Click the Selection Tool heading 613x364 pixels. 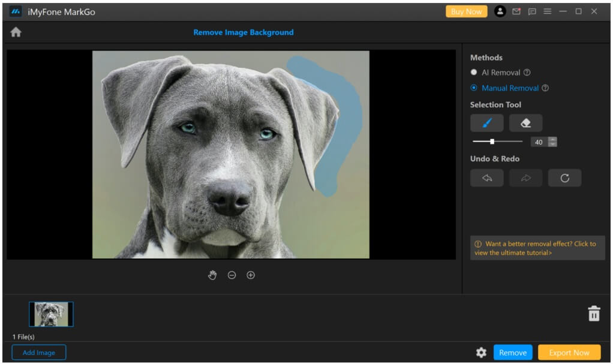[x=495, y=105]
